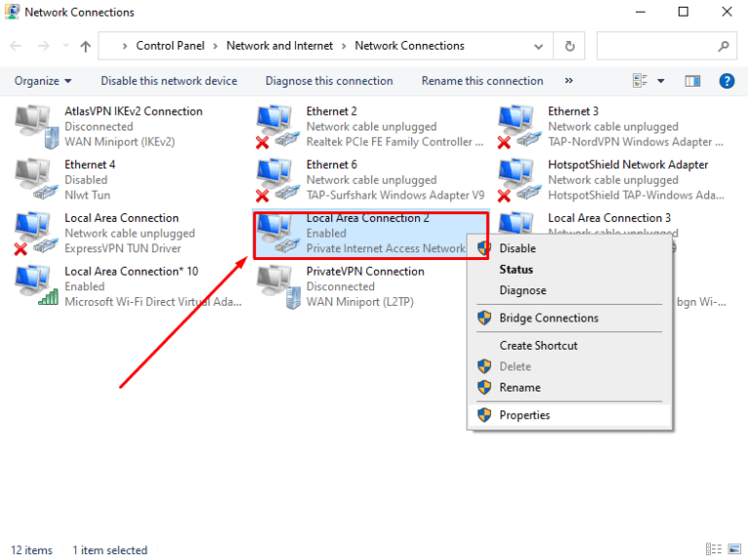Viewport: 748px width, 560px height.
Task: Show more toolbar commands chevron
Action: (x=569, y=81)
